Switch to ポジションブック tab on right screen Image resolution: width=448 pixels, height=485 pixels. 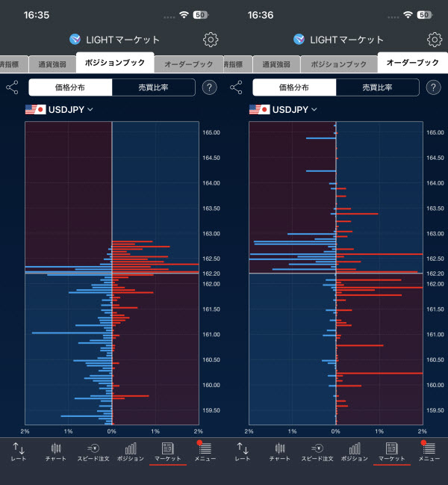pyautogui.click(x=339, y=64)
